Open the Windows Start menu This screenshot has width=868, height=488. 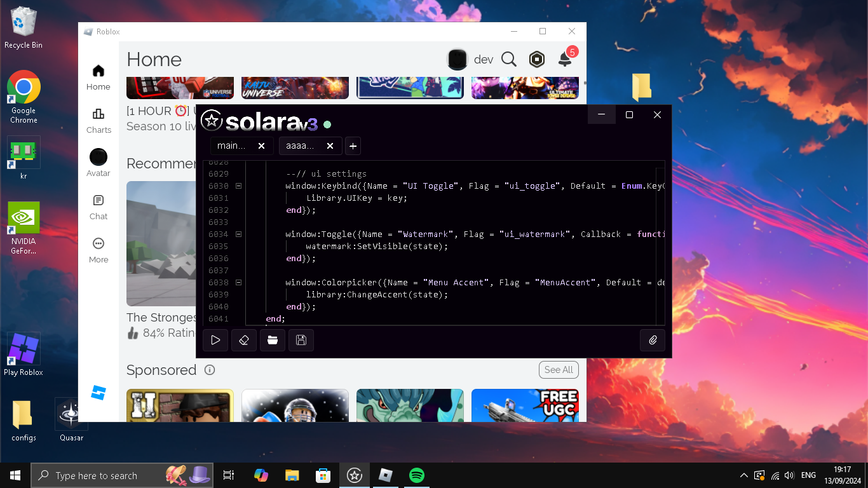pos(15,475)
